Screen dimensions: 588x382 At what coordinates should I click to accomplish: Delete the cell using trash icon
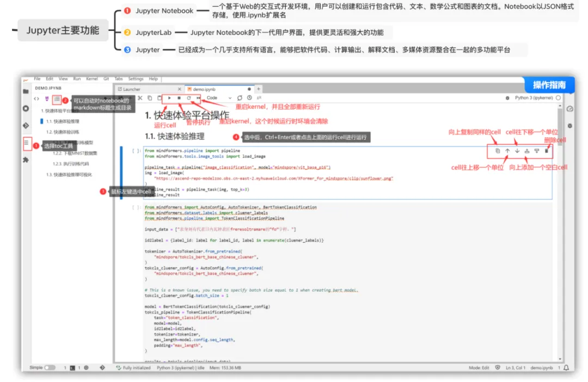pyautogui.click(x=547, y=151)
